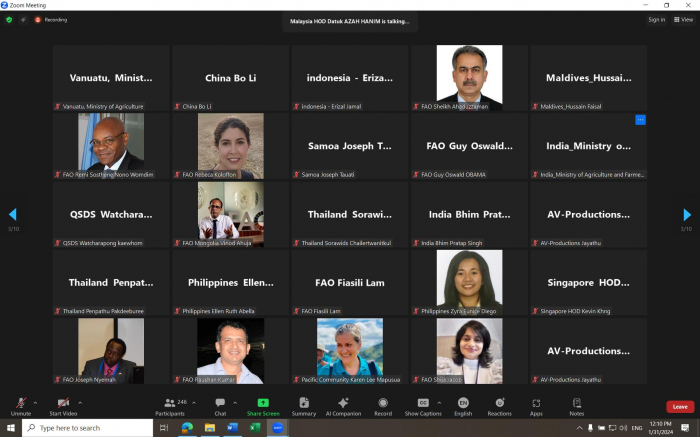
Task: Launch AI Companion
Action: pyautogui.click(x=344, y=404)
